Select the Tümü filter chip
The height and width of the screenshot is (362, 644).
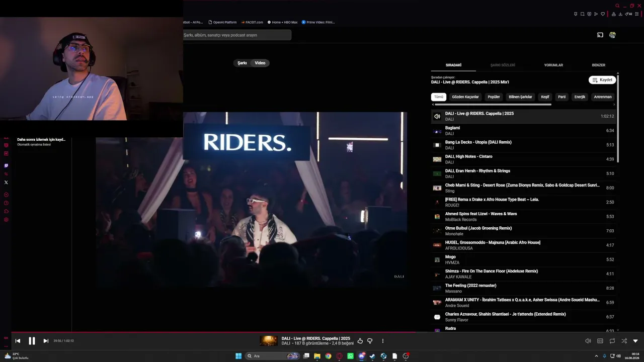(439, 97)
